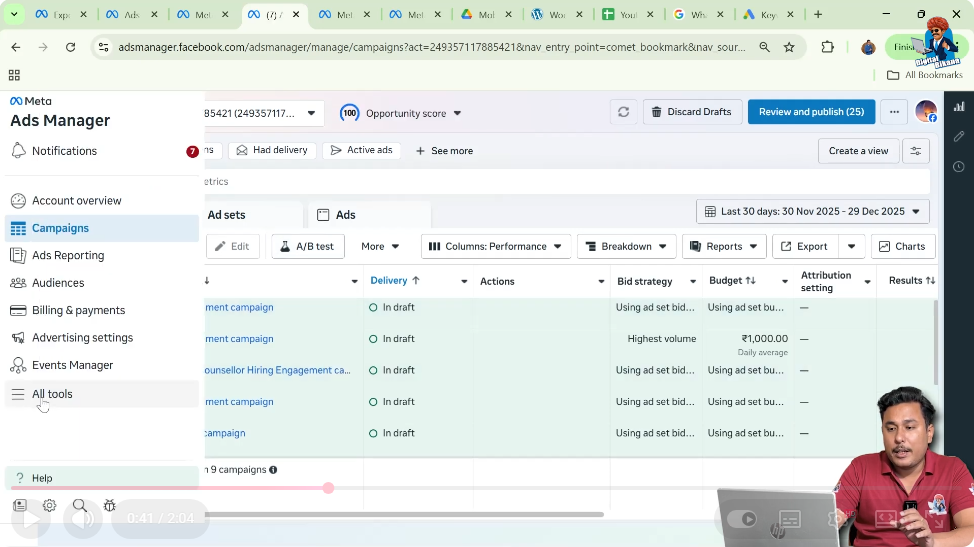Click the Discard Drafts button
This screenshot has height=547, width=974.
click(692, 112)
